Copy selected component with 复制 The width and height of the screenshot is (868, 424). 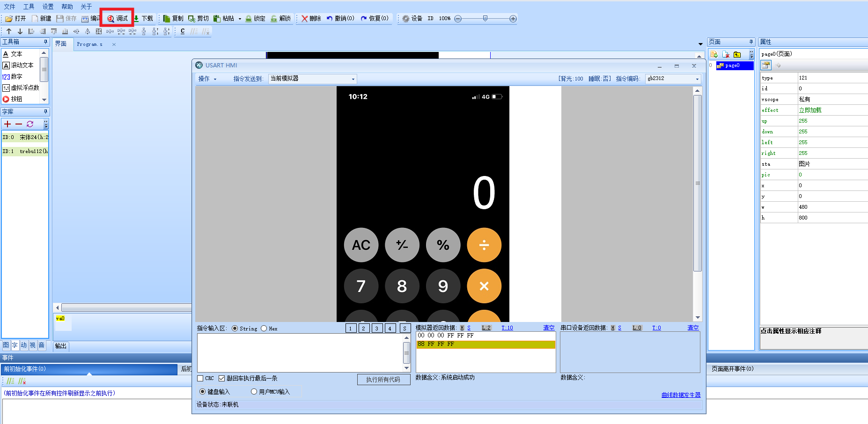click(x=173, y=19)
